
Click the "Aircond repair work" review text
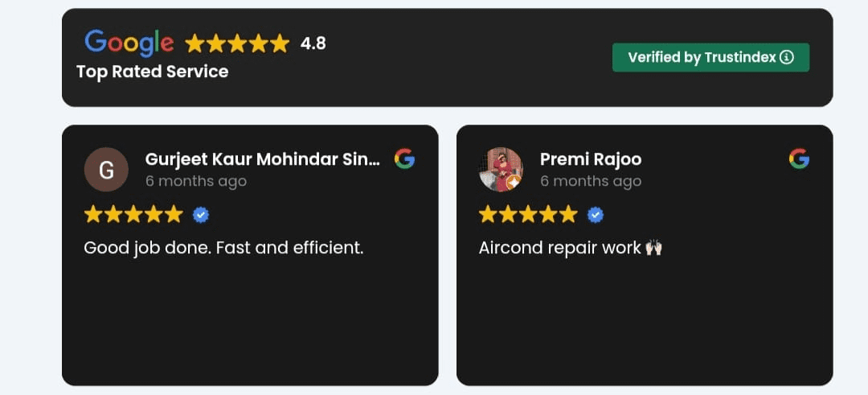tap(560, 248)
